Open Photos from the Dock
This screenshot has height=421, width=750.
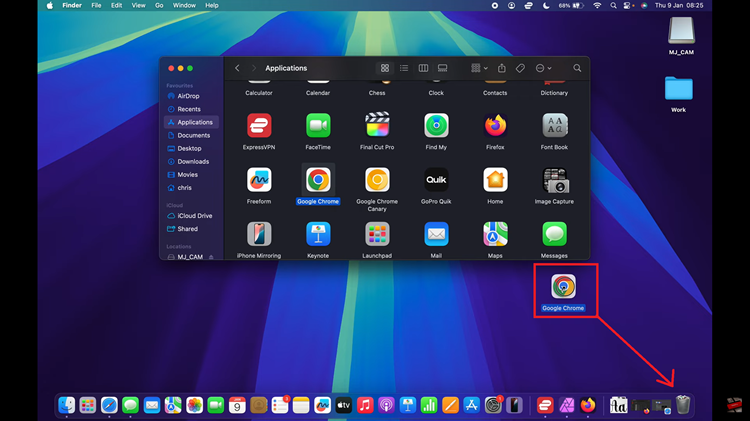coord(194,405)
